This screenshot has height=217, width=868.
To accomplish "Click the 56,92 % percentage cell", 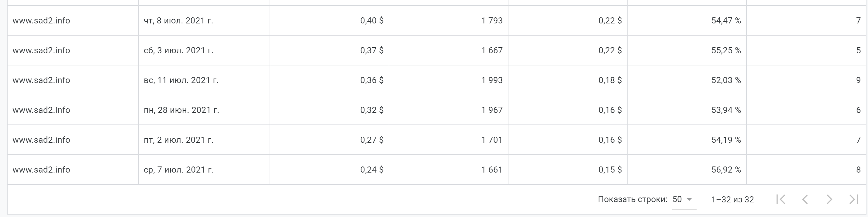I will tap(726, 170).
